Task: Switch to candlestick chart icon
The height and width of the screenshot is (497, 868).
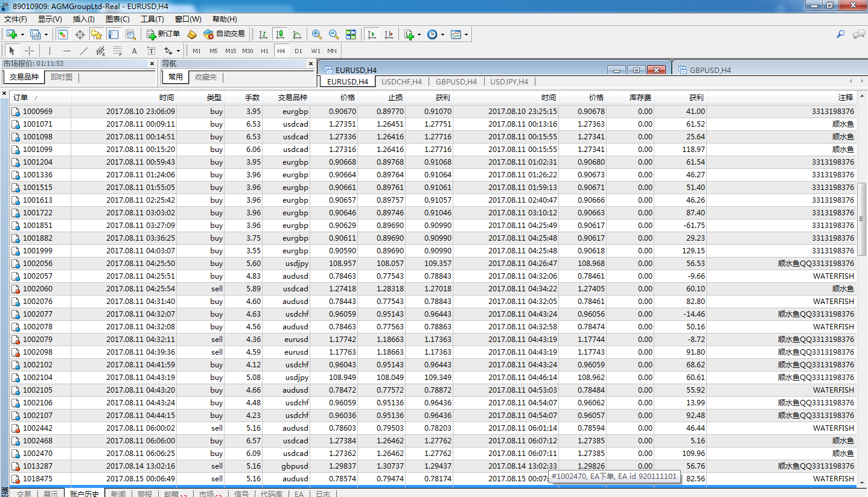Action: (279, 34)
